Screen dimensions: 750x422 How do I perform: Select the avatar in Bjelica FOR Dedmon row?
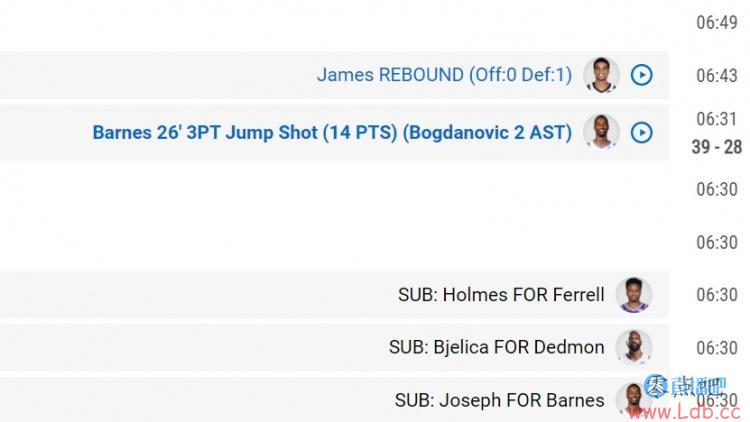tap(634, 347)
